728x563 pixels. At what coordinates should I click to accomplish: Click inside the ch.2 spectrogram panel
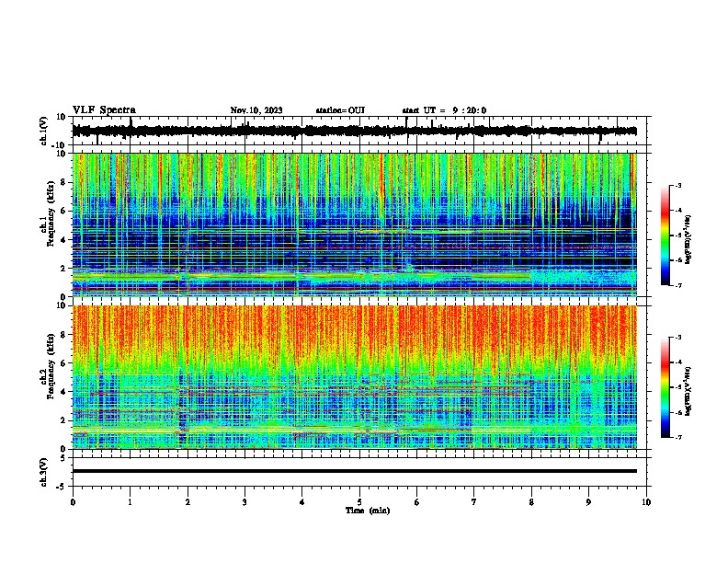click(x=355, y=377)
